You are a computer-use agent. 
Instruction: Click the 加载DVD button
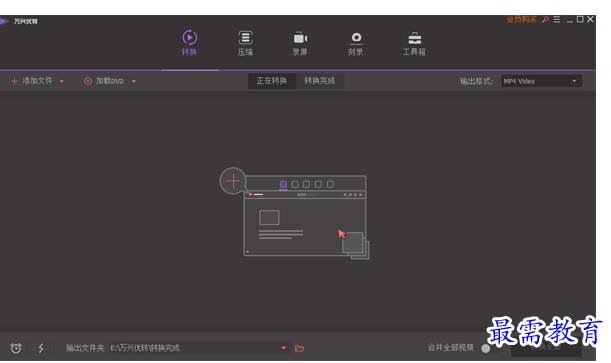click(x=104, y=81)
